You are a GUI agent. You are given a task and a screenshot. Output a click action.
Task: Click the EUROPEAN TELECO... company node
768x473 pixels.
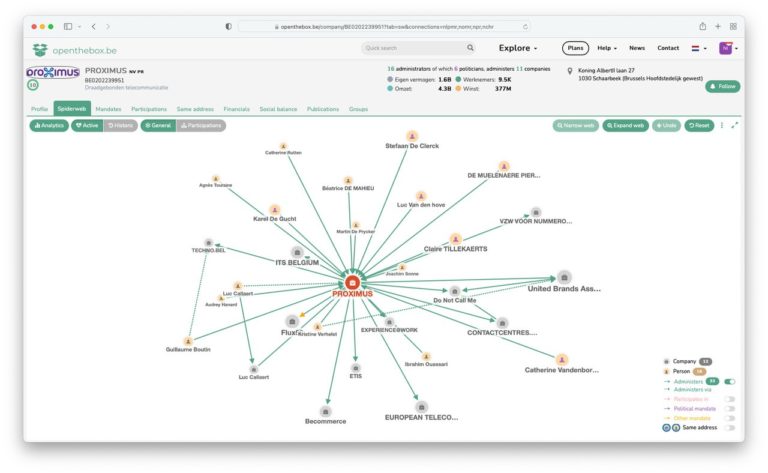(421, 407)
